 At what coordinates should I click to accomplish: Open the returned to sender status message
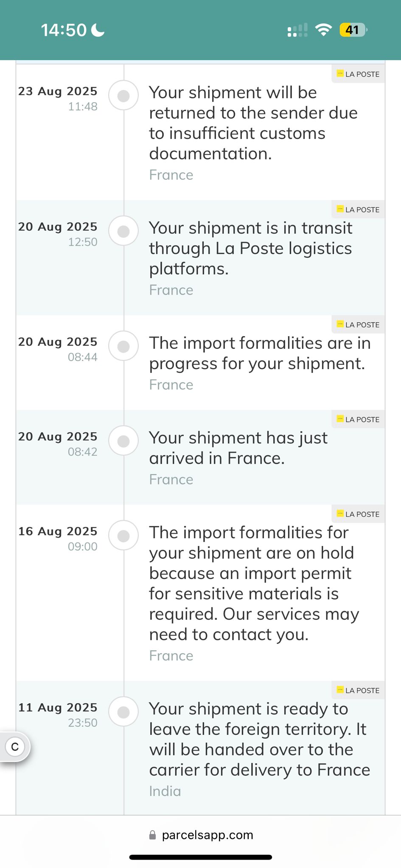pyautogui.click(x=253, y=123)
